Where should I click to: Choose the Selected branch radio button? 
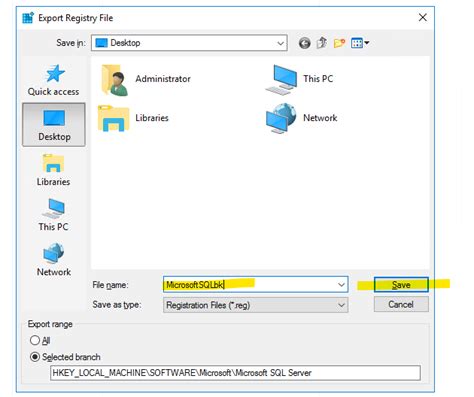(35, 357)
